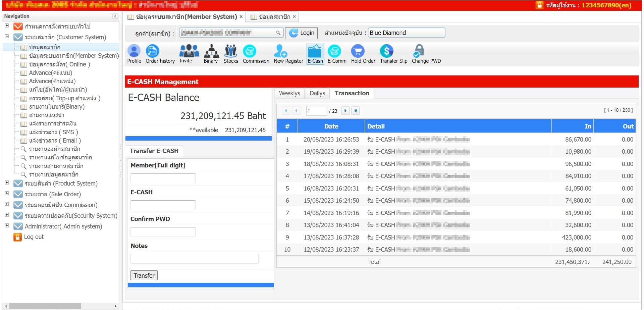The image size is (644, 310).
Task: Expand the Sale Order tree node
Action: (x=7, y=193)
